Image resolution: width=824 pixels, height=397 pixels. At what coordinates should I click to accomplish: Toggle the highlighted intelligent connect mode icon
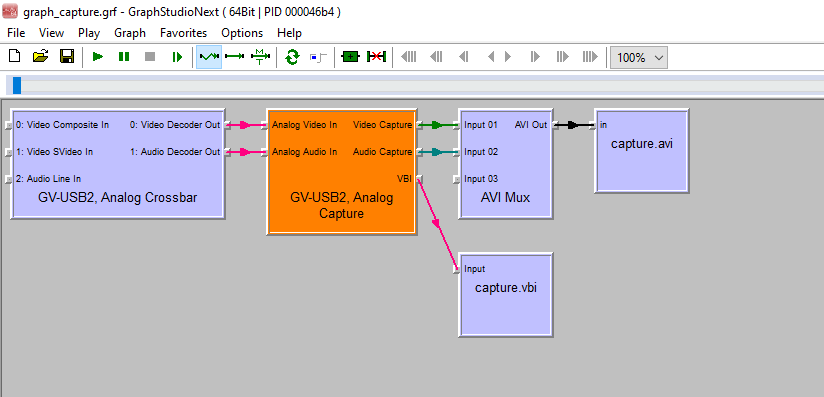tap(209, 57)
